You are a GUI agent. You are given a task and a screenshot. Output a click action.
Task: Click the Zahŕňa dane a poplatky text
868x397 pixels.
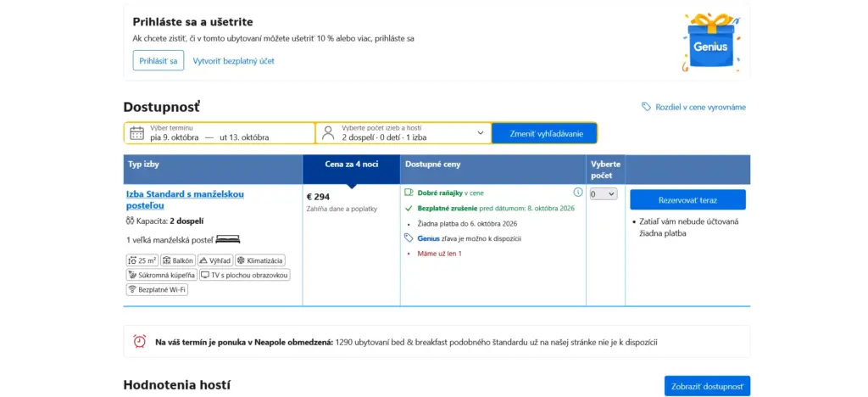click(x=342, y=209)
